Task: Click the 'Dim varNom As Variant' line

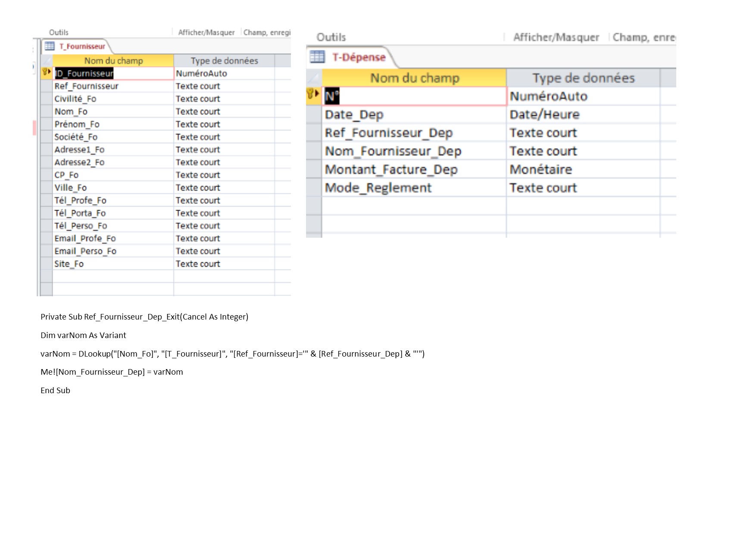Action: (83, 335)
